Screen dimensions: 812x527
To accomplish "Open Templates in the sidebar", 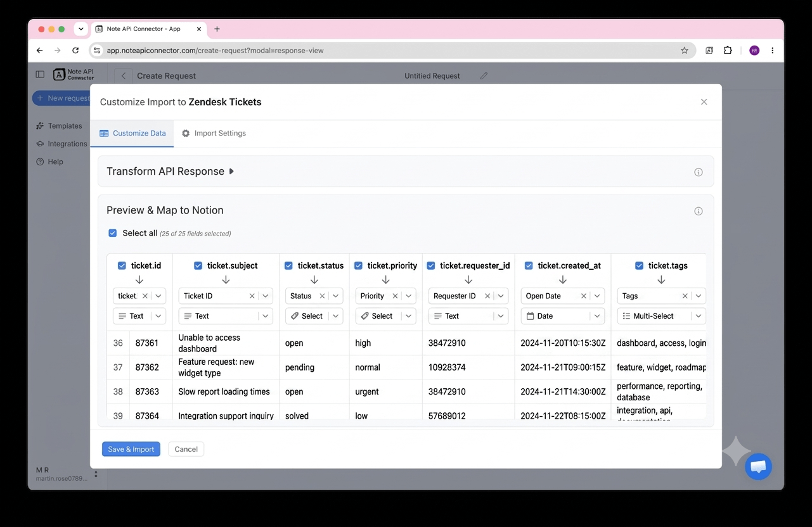I will [x=60, y=126].
